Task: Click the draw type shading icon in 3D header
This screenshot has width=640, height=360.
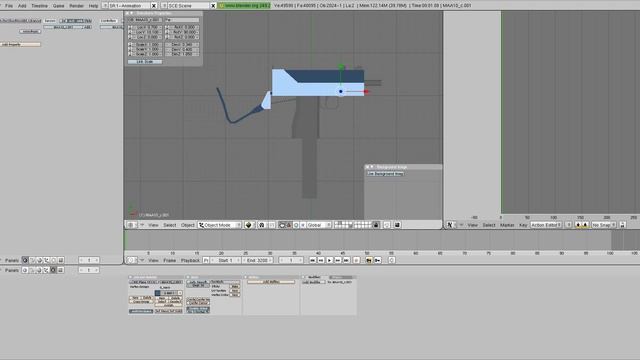Action: [249, 225]
